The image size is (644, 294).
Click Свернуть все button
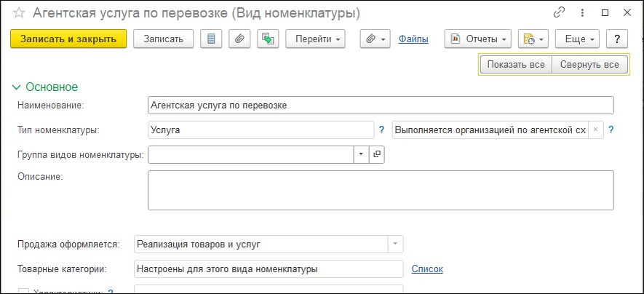[589, 65]
